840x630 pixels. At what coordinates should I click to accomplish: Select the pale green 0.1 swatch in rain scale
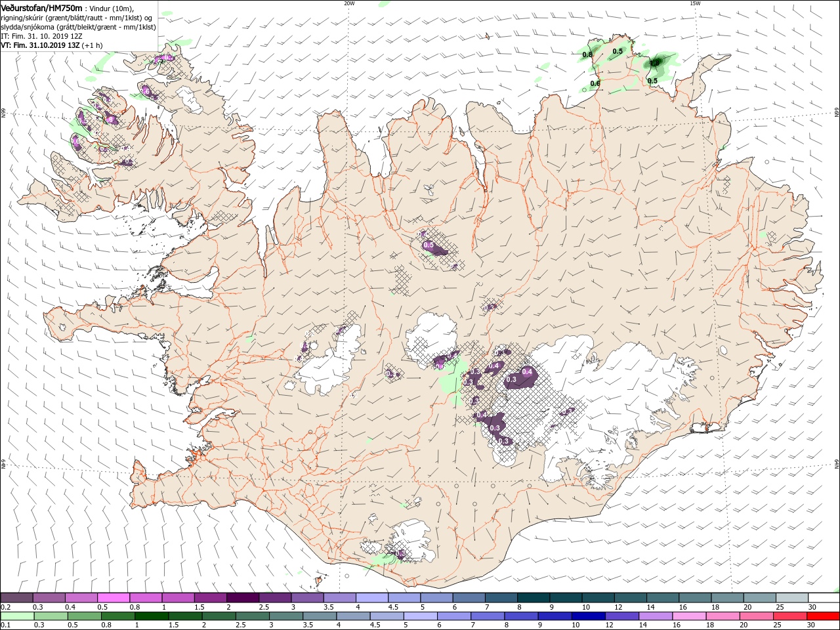tap(16, 616)
